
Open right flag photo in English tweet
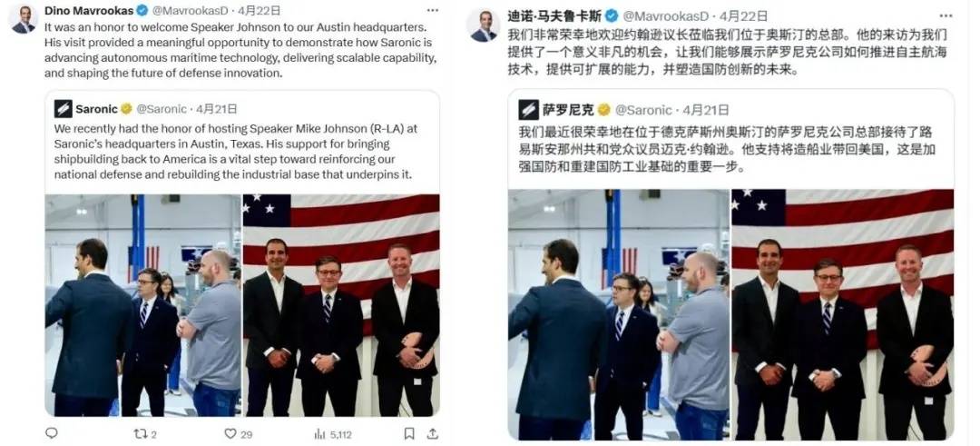tap(341, 305)
